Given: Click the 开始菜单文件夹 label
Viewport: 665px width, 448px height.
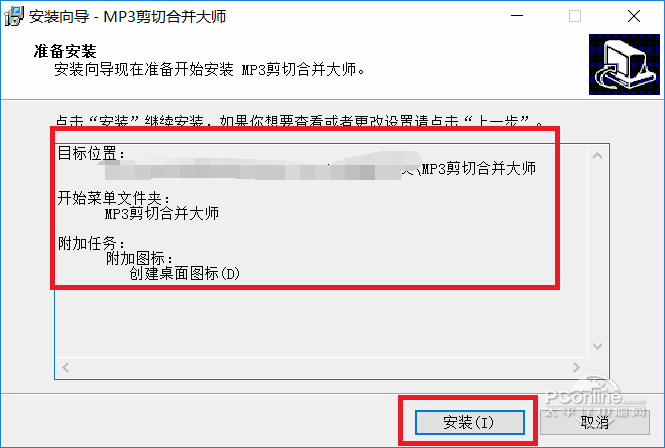Looking at the screenshot, I should [114, 198].
